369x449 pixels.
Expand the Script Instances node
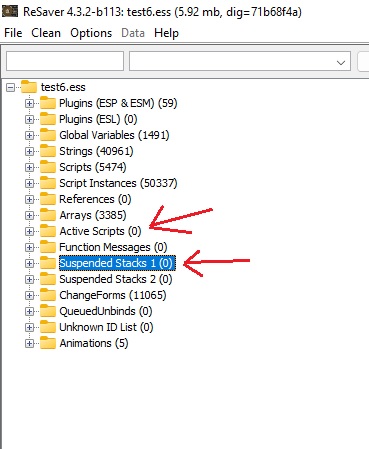(29, 184)
